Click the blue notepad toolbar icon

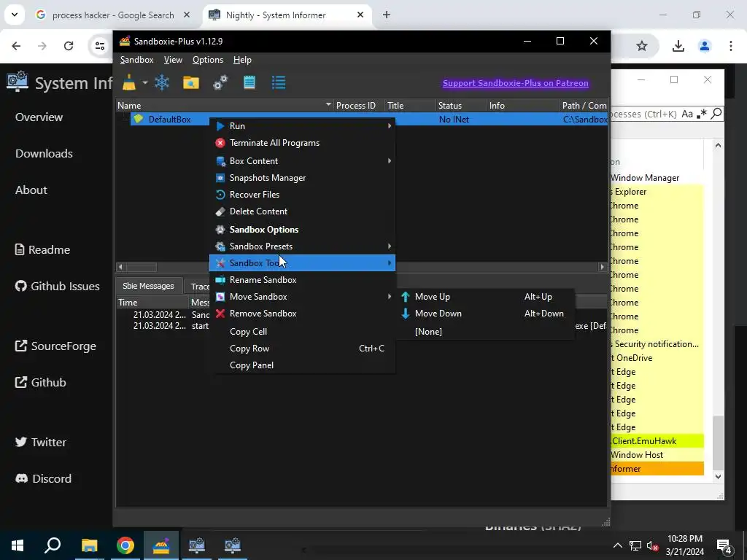coord(249,82)
